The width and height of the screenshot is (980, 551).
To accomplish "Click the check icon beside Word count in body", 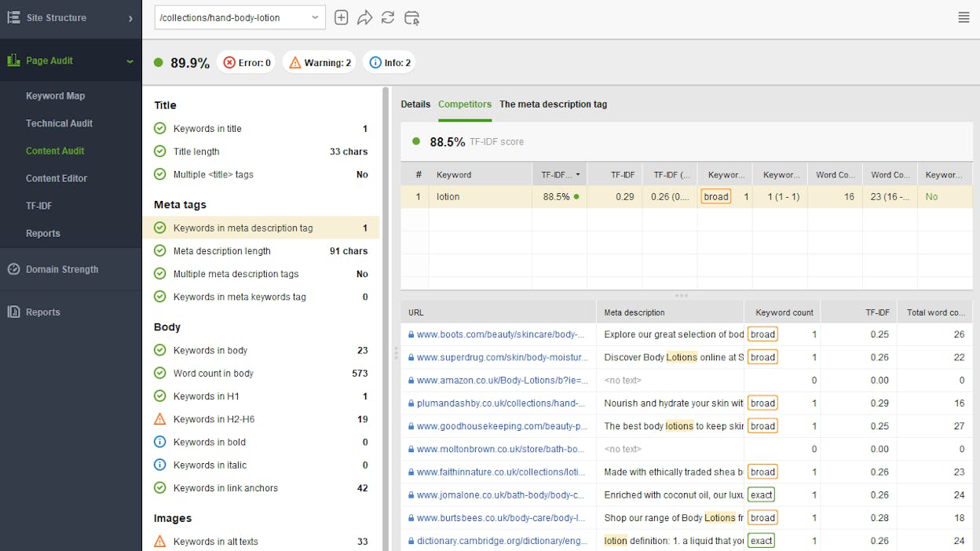I will [160, 373].
